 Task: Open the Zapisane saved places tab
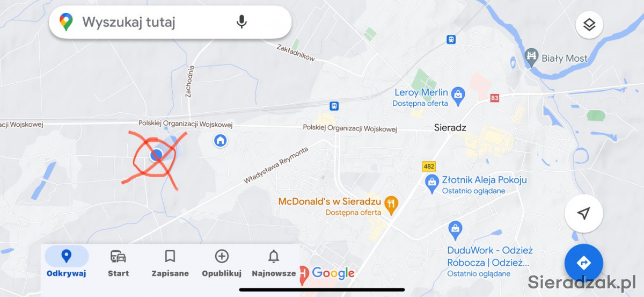pos(170,263)
